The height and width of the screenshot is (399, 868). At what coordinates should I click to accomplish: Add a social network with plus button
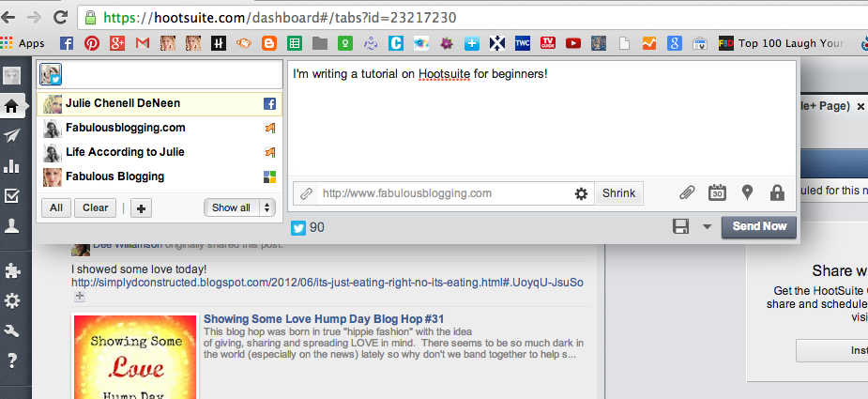pos(141,208)
